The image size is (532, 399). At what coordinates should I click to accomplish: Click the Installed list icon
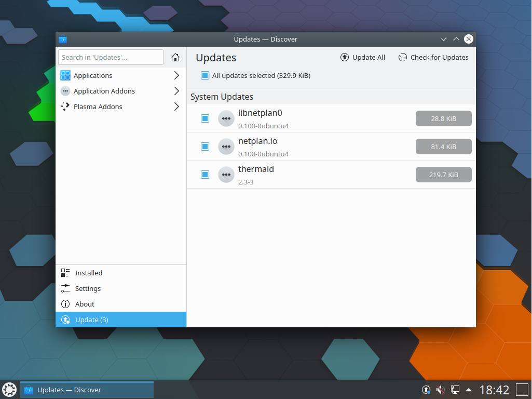tap(65, 273)
